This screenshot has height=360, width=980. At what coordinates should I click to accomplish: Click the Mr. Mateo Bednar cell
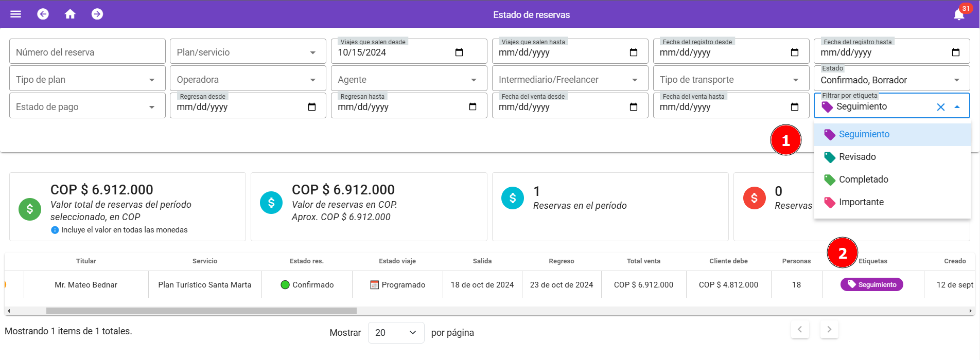pyautogui.click(x=86, y=285)
